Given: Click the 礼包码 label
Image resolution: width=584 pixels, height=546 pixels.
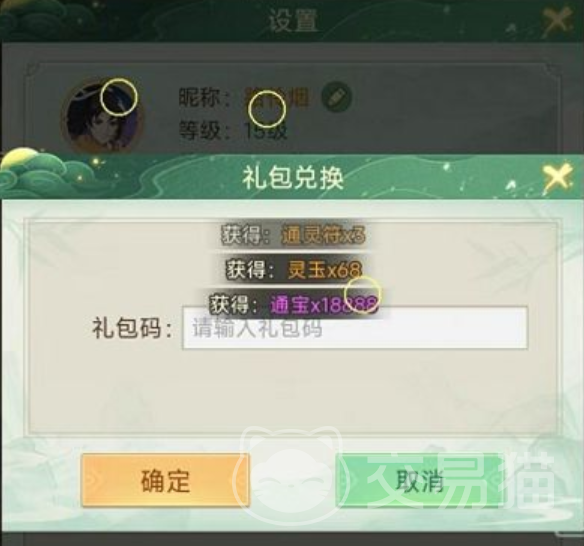Looking at the screenshot, I should (x=132, y=328).
